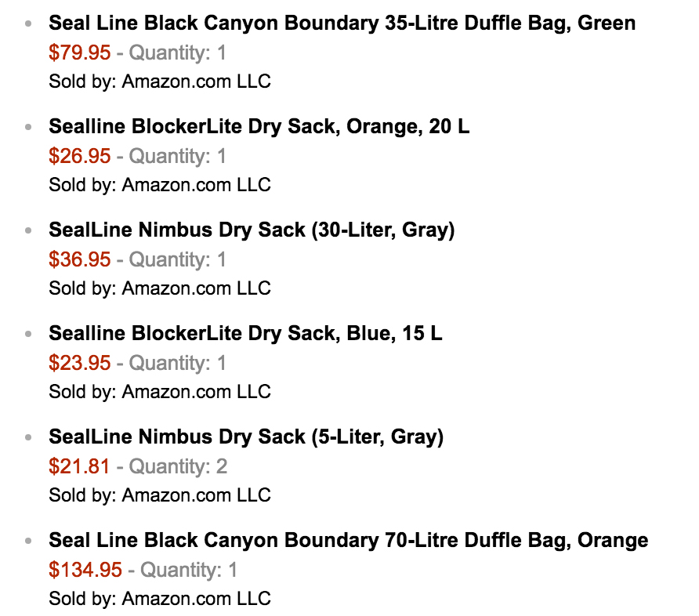Open SealLine Nimbus Dry Sack 5-Liter Gray

point(246,437)
